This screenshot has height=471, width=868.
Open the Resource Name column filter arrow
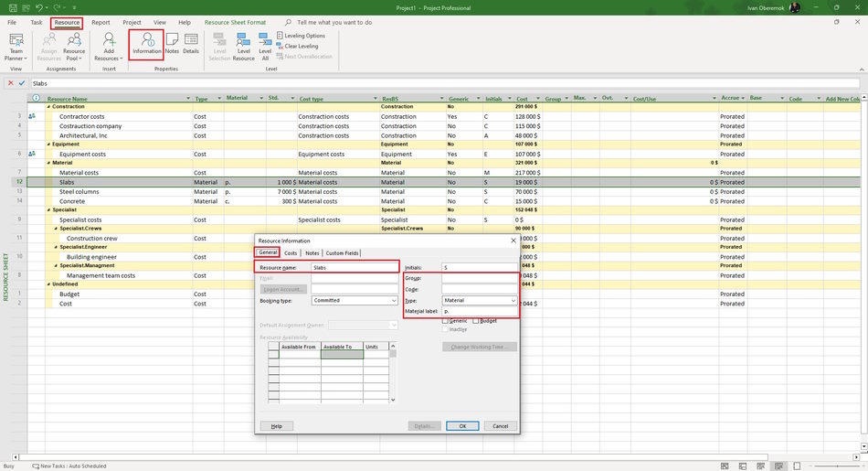pyautogui.click(x=188, y=99)
